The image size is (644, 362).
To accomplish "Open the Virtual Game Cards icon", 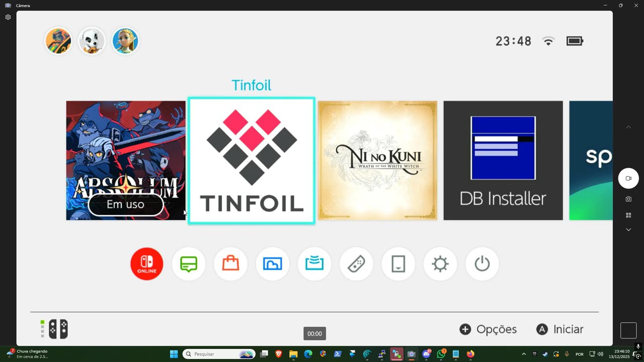I will pos(398,263).
